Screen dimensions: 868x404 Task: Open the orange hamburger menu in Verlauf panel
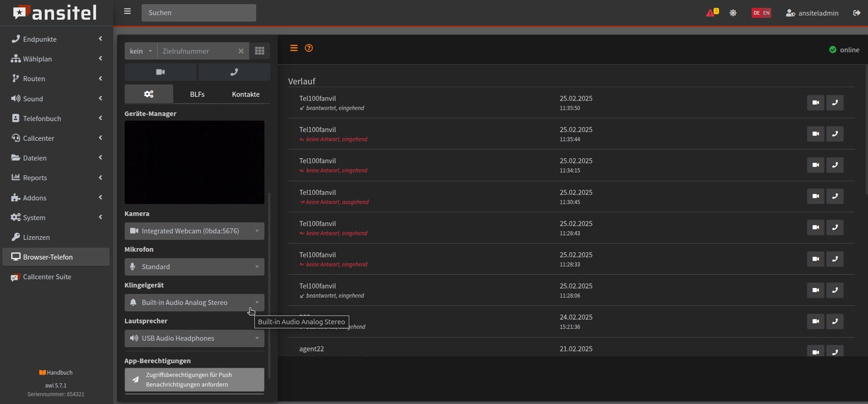[294, 48]
